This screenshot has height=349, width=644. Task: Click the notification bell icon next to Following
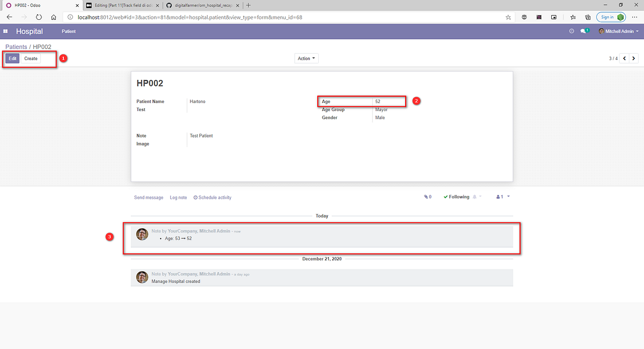[x=474, y=197]
